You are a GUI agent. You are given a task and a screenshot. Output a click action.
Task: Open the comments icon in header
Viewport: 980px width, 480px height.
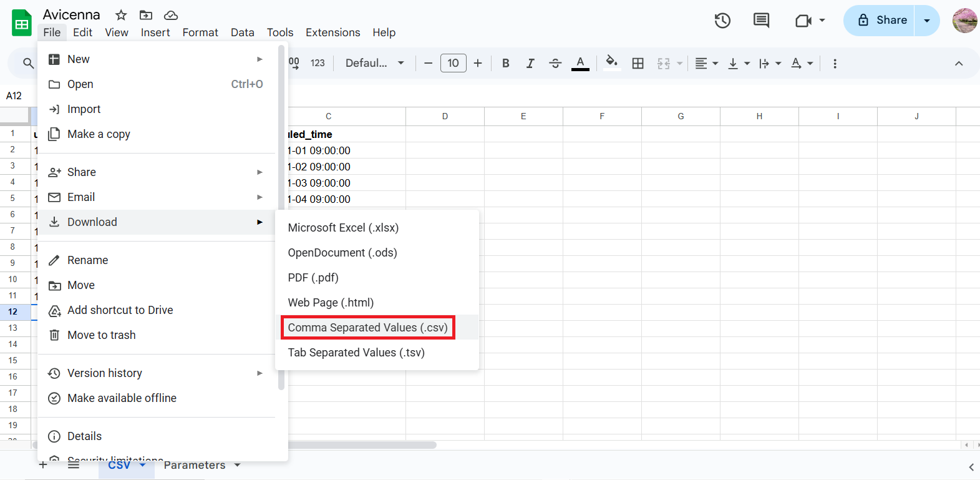point(761,21)
